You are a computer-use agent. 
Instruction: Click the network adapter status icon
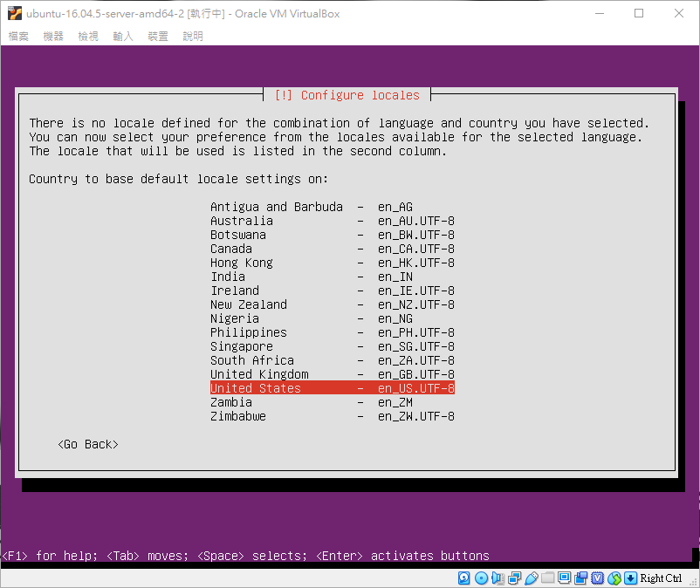(514, 578)
